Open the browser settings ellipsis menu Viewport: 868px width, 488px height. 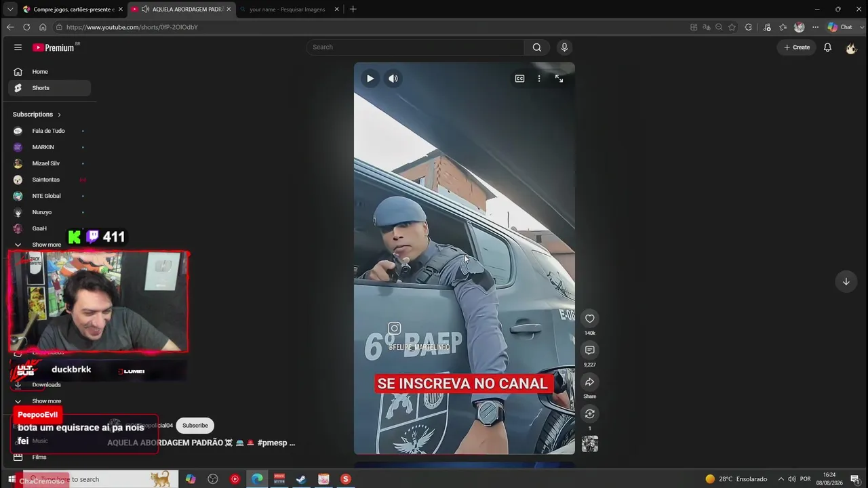click(815, 27)
